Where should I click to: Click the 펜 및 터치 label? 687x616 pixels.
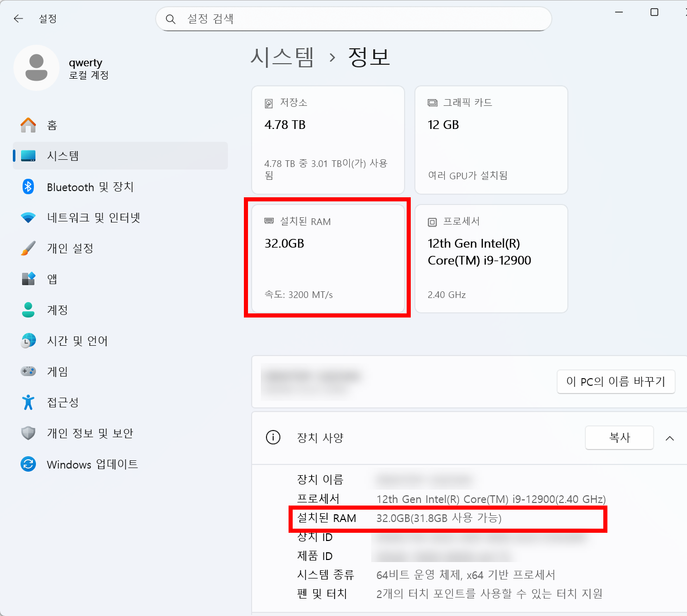[322, 594]
